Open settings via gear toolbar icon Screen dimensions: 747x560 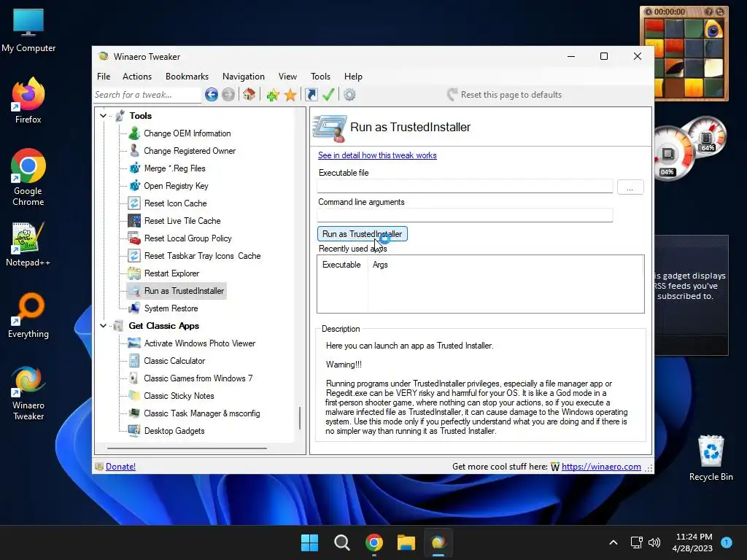point(349,95)
